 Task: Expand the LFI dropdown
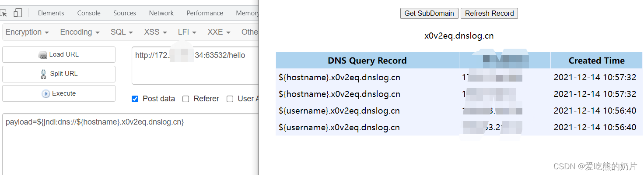(187, 32)
